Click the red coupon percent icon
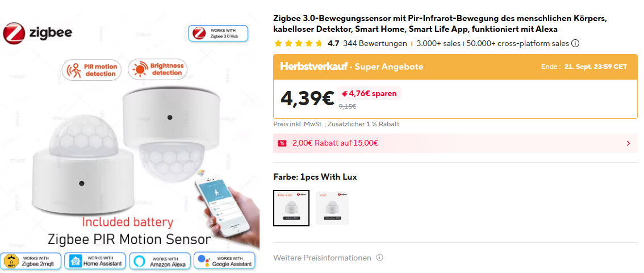 pos(282,143)
